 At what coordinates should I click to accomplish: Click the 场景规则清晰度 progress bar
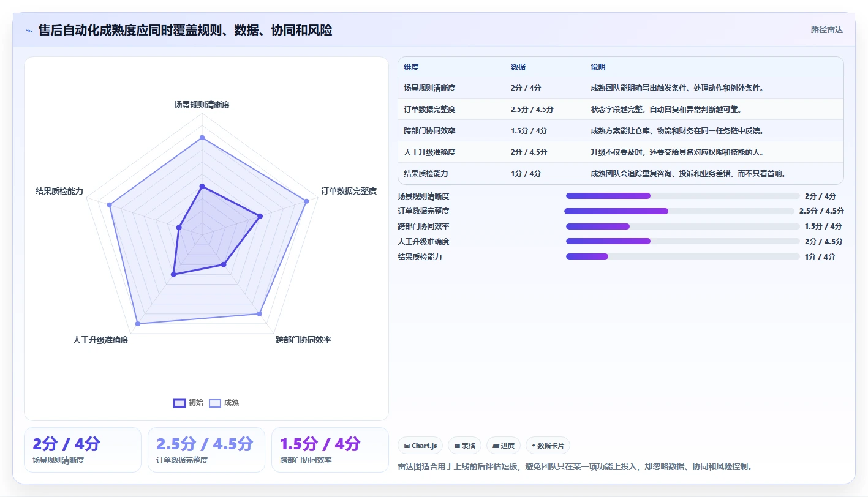tap(683, 196)
